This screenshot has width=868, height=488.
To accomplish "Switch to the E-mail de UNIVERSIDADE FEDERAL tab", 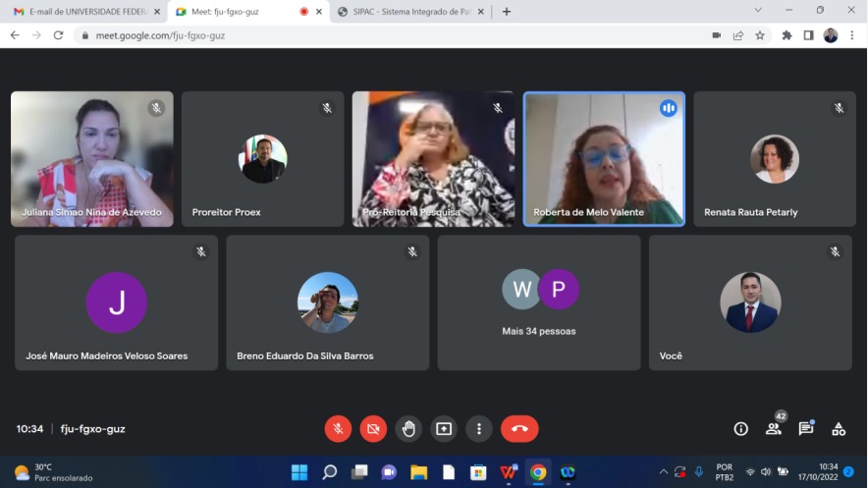I will (x=82, y=12).
